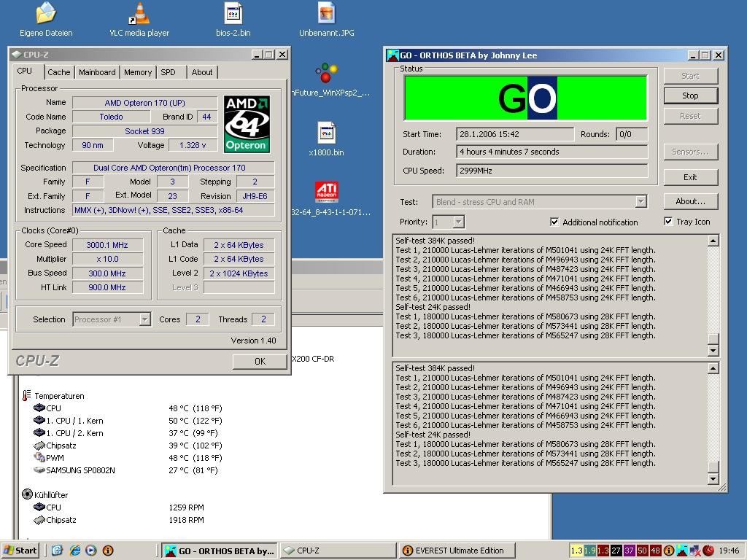This screenshot has width=747, height=560.
Task: Click the Start menu Windows logo
Action: click(9, 551)
